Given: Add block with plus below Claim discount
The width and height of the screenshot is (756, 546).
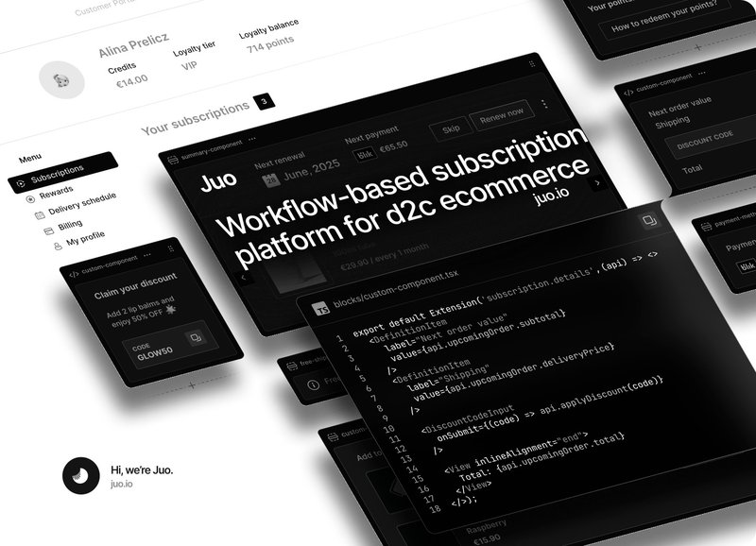Looking at the screenshot, I should pyautogui.click(x=193, y=385).
